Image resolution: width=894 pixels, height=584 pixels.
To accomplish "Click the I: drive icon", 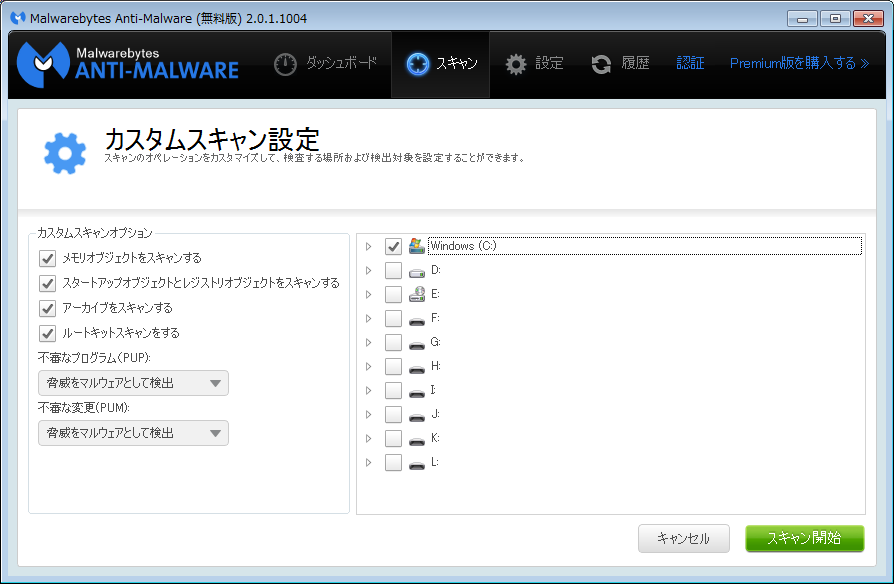I will 417,393.
